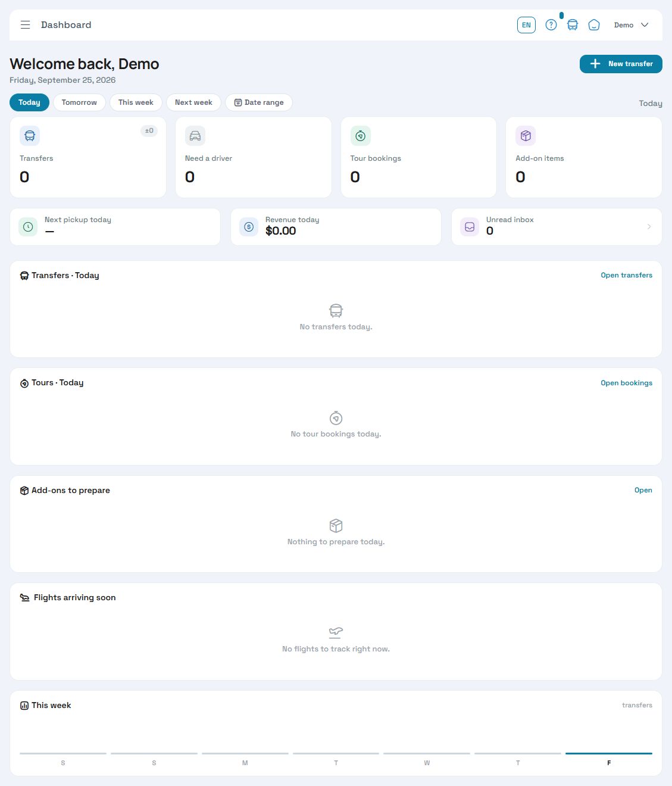The image size is (672, 786).
Task: Click the Unread inbox tray icon
Action: point(470,227)
